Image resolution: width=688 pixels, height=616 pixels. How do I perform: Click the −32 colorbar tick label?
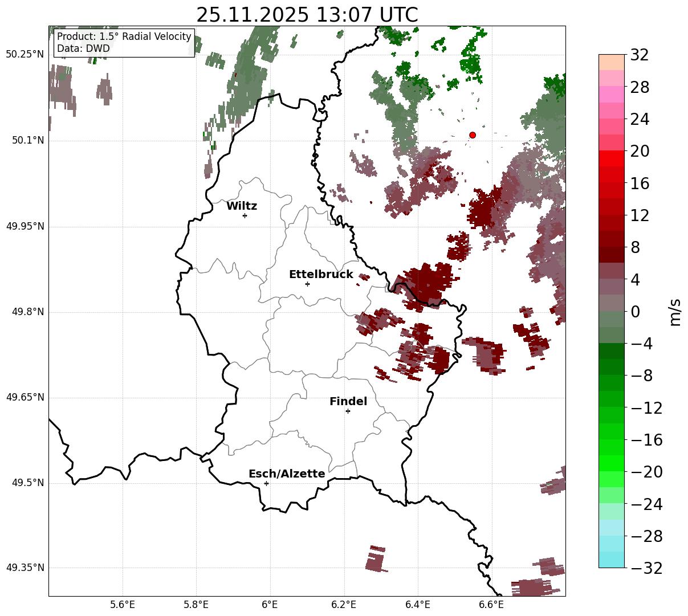tap(646, 568)
